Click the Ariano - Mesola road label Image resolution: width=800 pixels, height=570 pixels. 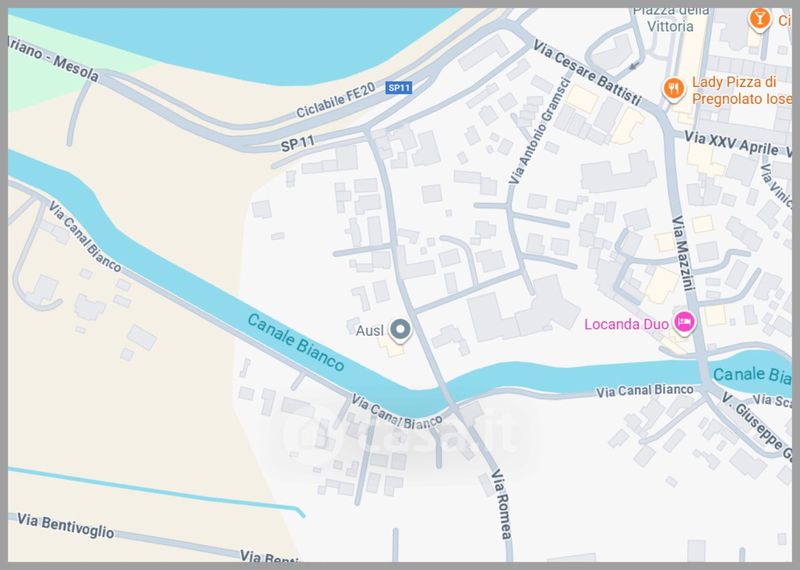point(54,60)
